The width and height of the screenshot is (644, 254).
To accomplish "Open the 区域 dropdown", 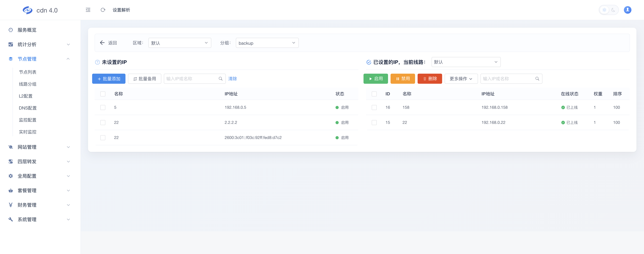I will pos(180,43).
